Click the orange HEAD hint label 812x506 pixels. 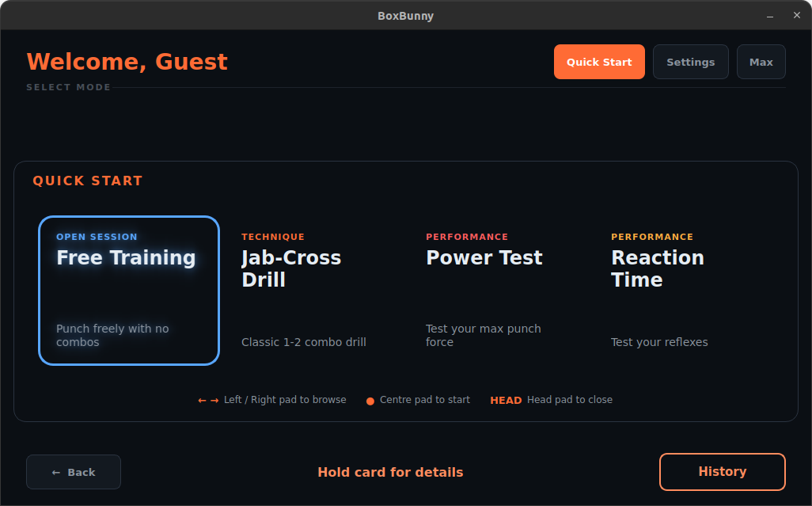pyautogui.click(x=506, y=401)
